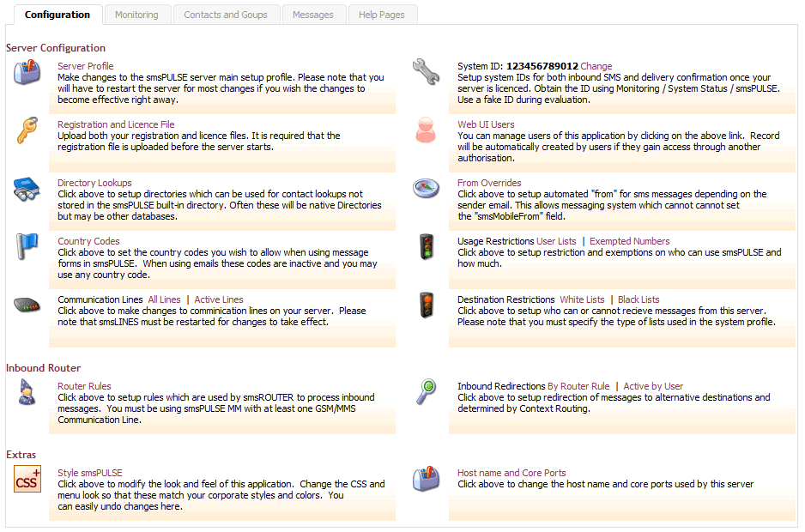Click the blue flag Country Codes icon
Image resolution: width=805 pixels, height=532 pixels.
pos(27,246)
